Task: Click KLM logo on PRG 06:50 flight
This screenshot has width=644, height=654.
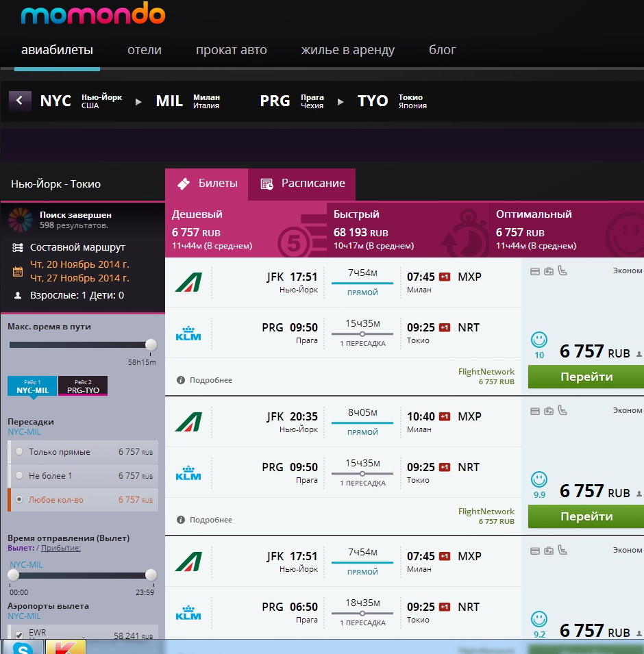Action: tap(188, 613)
